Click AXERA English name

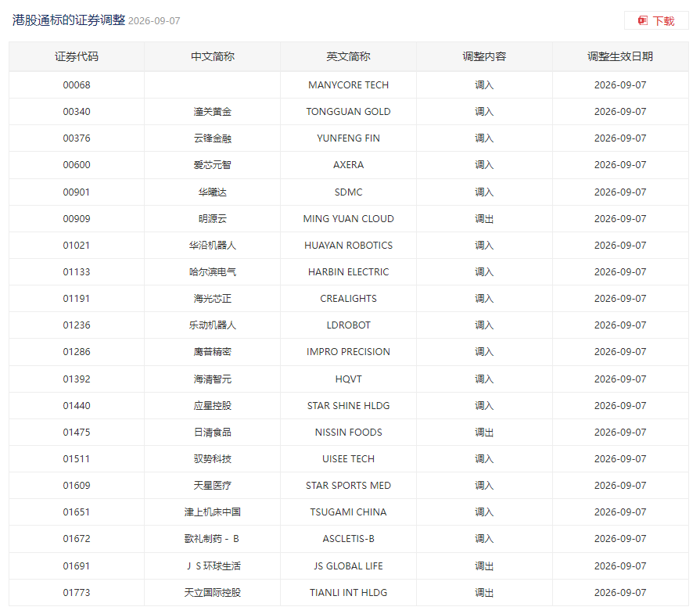pos(348,165)
